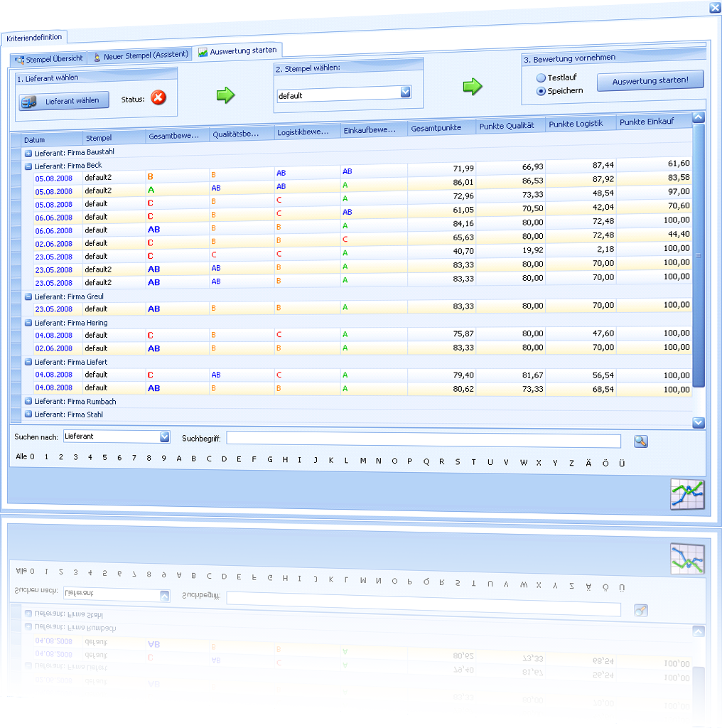Filter by letter Ü in alphabet bar
This screenshot has width=722, height=728.
(622, 463)
